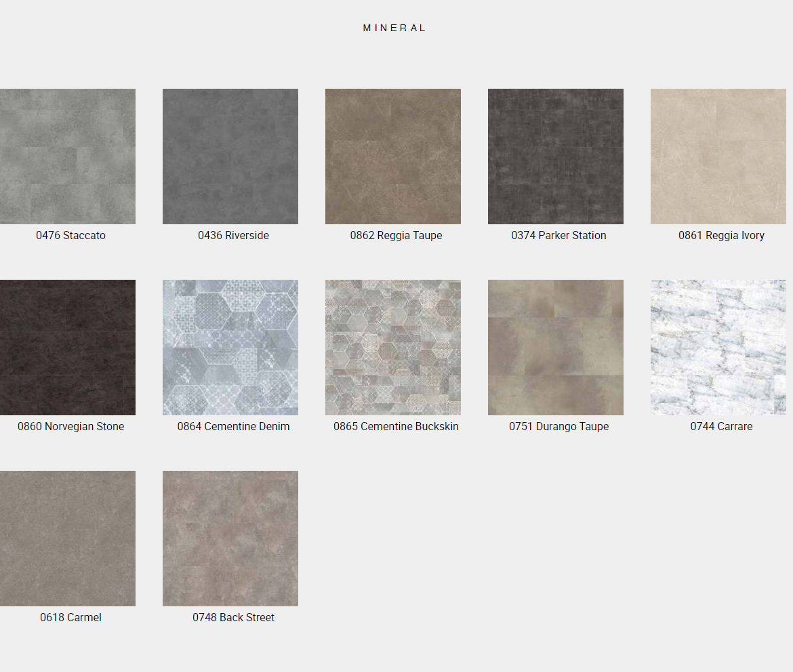Select the 0476 Staccato swatch image
The height and width of the screenshot is (672, 793).
pos(68,156)
